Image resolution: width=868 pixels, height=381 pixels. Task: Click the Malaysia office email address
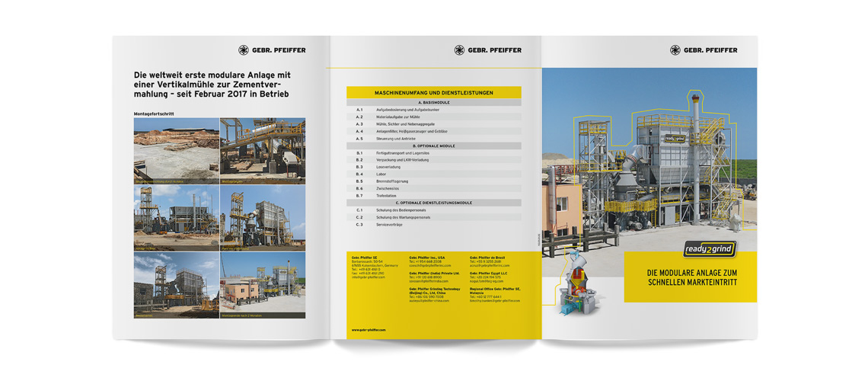point(495,301)
